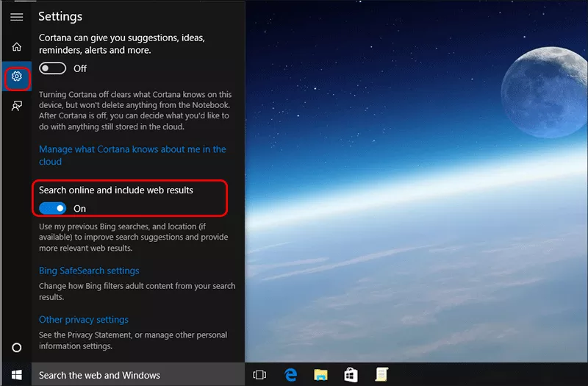The width and height of the screenshot is (588, 386).
Task: Click the 'Search online and include web results' label
Action: click(116, 190)
